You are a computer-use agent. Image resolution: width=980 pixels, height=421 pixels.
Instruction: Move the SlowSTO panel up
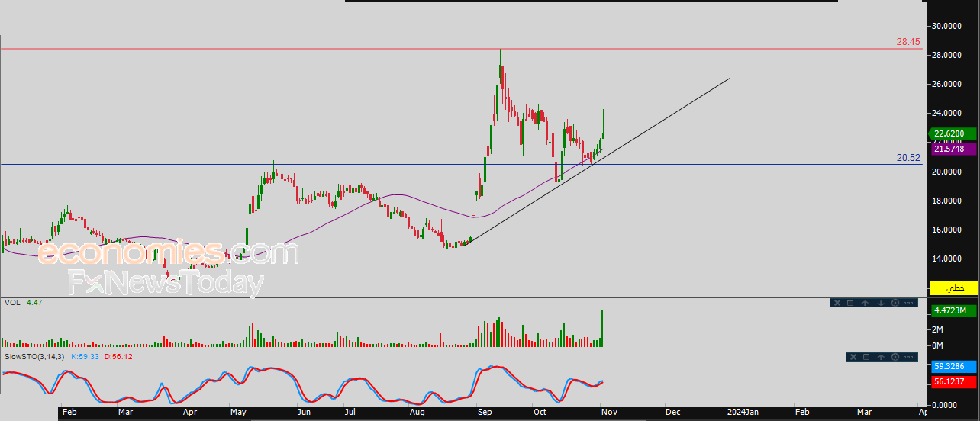coord(881,357)
